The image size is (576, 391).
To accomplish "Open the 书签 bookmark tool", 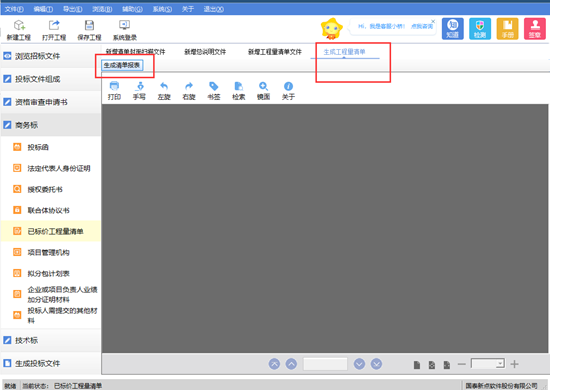I will (x=213, y=90).
